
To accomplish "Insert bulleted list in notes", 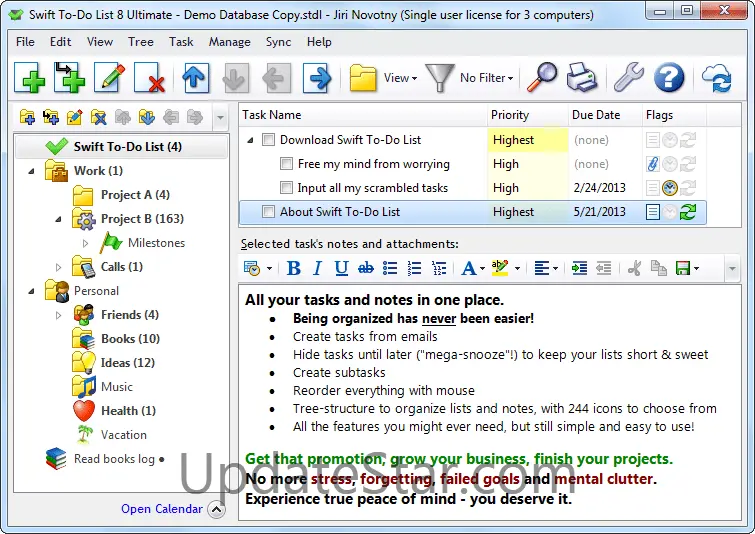I will coord(390,268).
